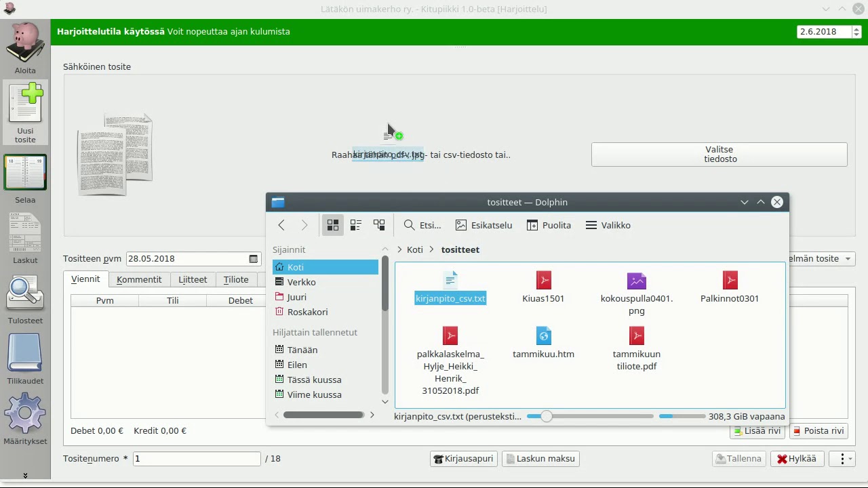Select Verkko in Places panel
This screenshot has width=868, height=488.
325,282
